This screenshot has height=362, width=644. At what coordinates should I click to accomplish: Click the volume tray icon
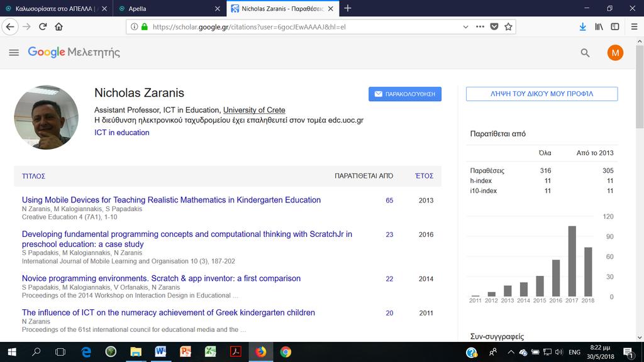[559, 352]
